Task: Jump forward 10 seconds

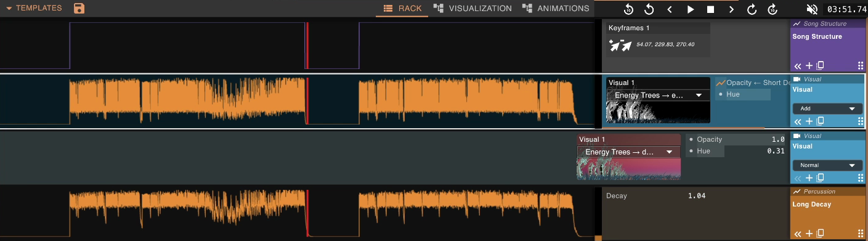Action: 773,9
